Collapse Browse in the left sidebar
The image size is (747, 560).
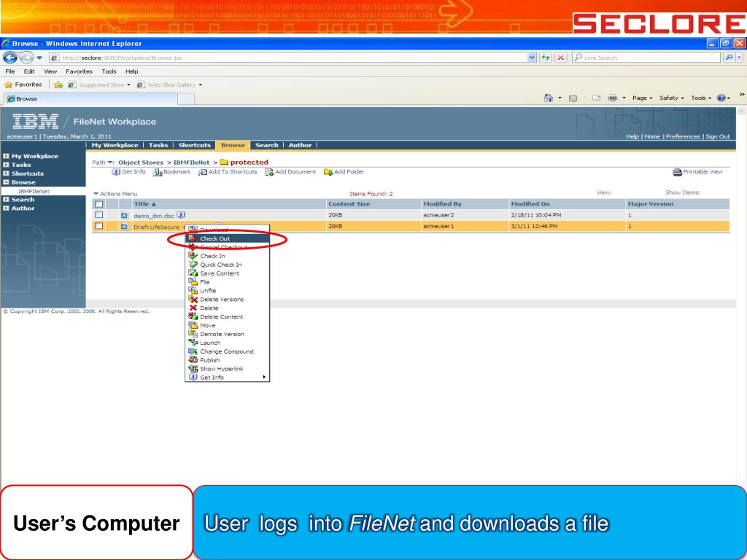click(x=6, y=182)
